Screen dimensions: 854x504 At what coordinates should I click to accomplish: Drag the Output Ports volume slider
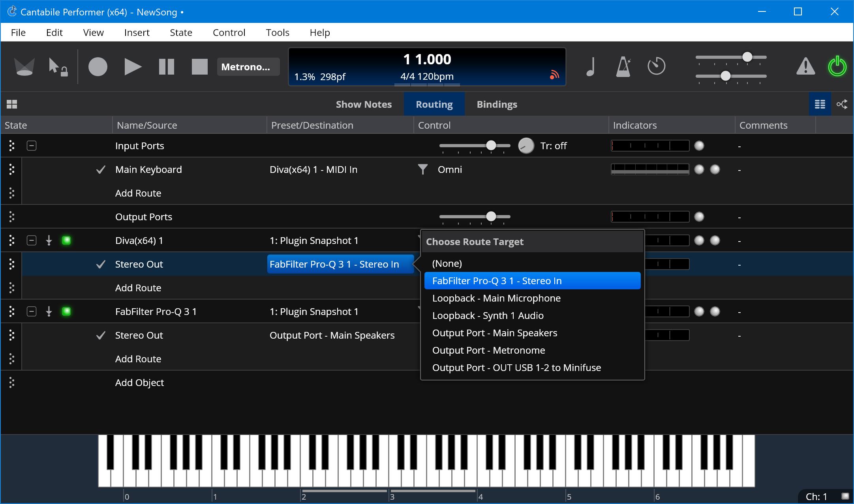(493, 217)
